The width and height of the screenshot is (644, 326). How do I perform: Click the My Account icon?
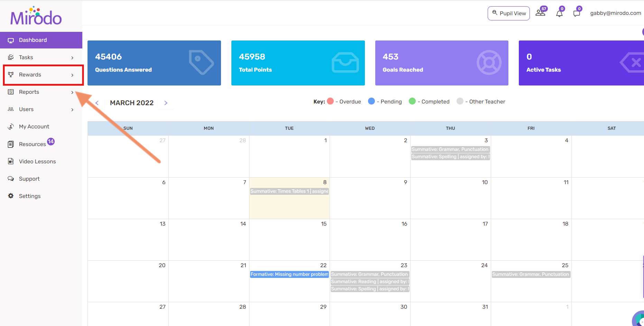[11, 127]
